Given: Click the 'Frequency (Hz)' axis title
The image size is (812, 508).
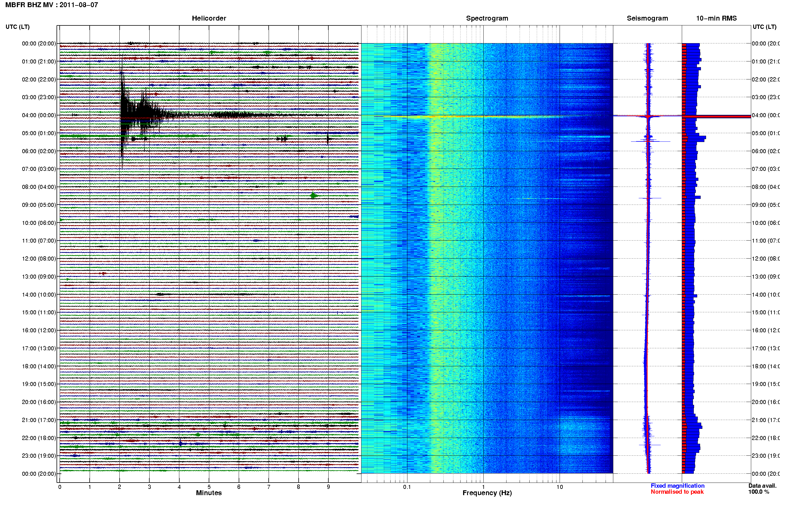Looking at the screenshot, I should click(487, 493).
